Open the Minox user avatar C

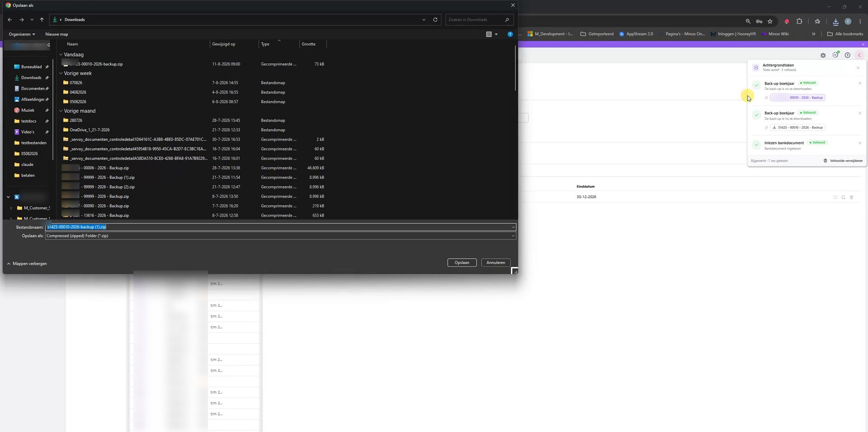click(x=859, y=55)
